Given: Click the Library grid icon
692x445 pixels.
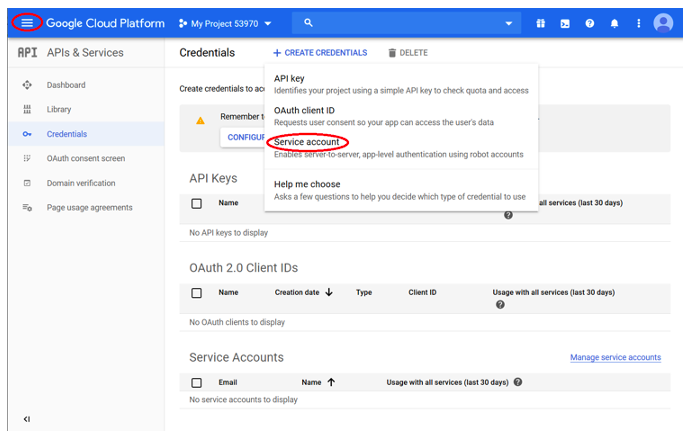Looking at the screenshot, I should click(x=27, y=109).
